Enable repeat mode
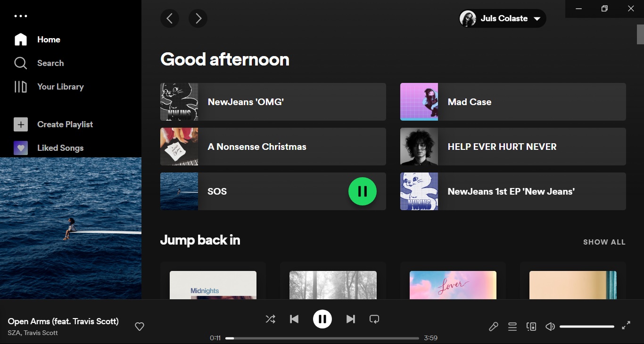This screenshot has height=344, width=644. [374, 319]
